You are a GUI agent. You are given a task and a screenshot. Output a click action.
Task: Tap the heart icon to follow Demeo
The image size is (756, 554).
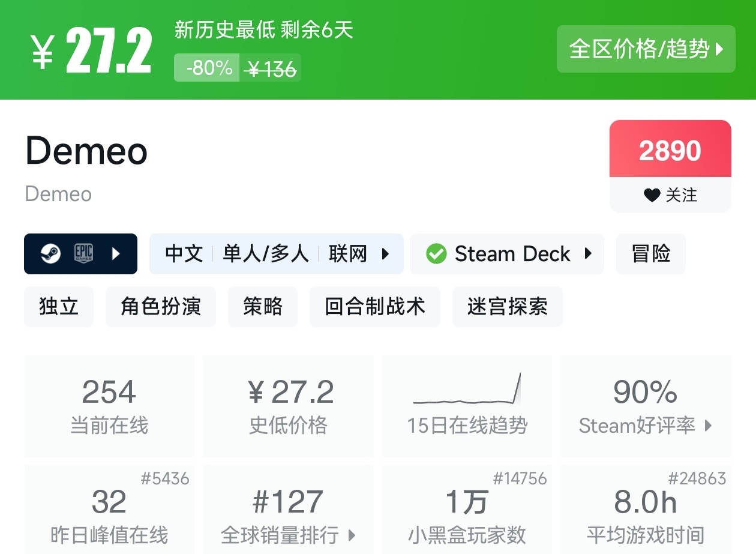(x=652, y=195)
